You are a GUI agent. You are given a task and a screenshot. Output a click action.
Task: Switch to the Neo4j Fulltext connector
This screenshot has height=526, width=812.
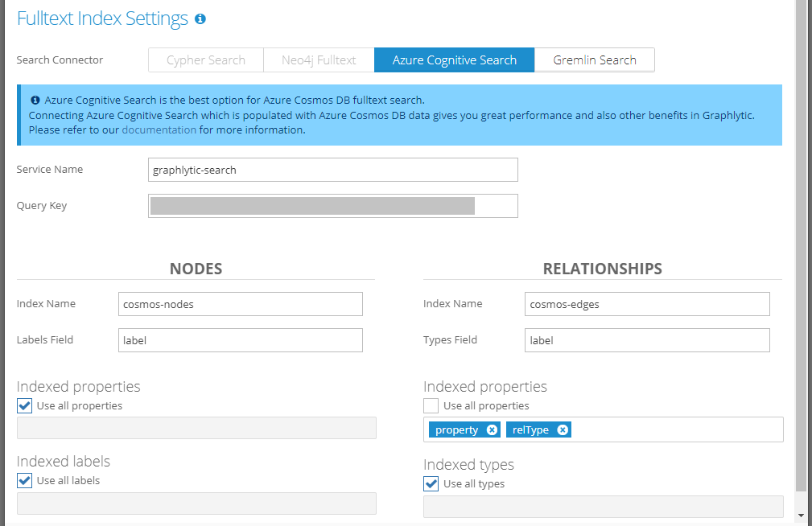pyautogui.click(x=319, y=60)
